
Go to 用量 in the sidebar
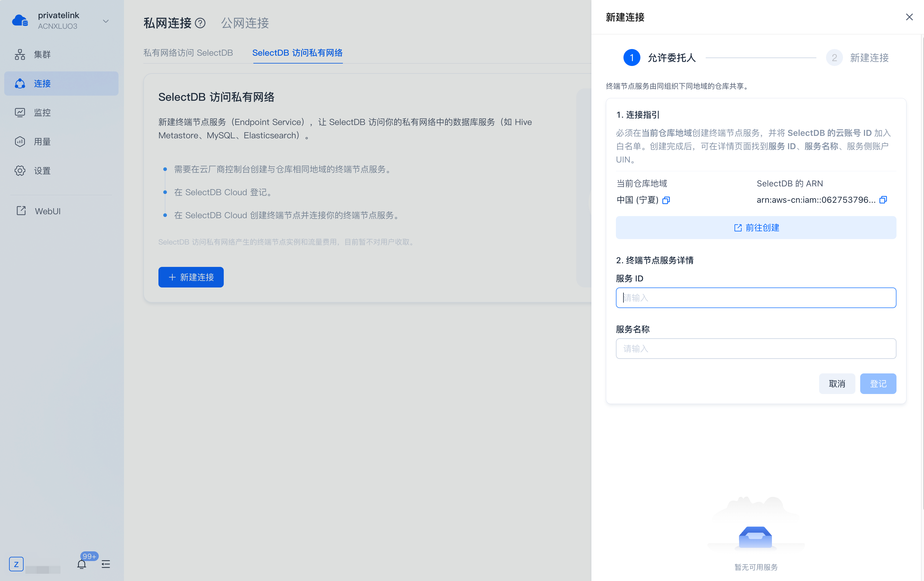[x=61, y=142]
